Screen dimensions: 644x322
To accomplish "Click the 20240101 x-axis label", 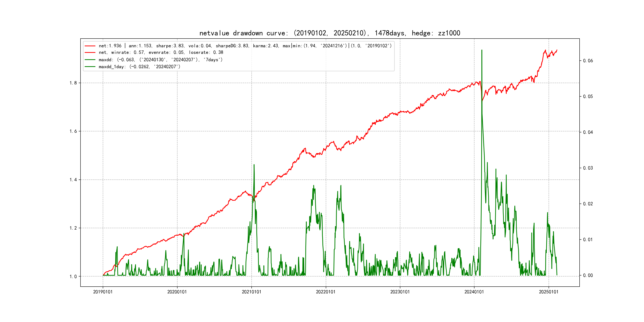I will 474,292.
